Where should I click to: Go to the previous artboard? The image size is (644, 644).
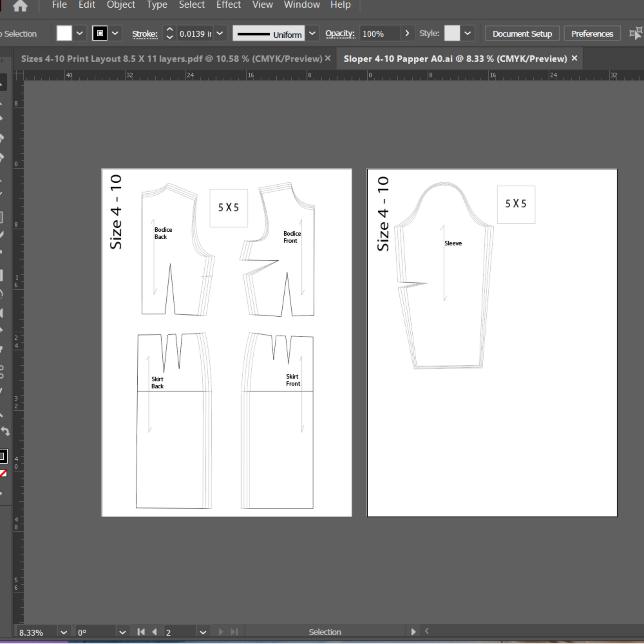(154, 632)
